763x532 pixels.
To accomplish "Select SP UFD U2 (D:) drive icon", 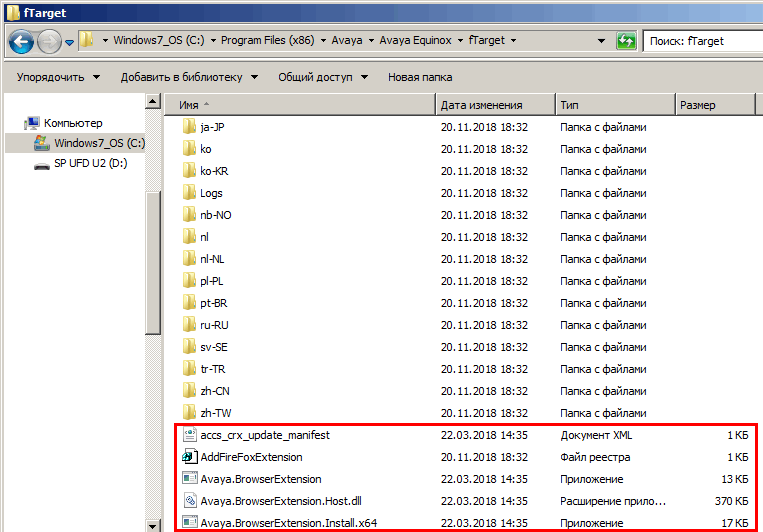I will click(41, 164).
